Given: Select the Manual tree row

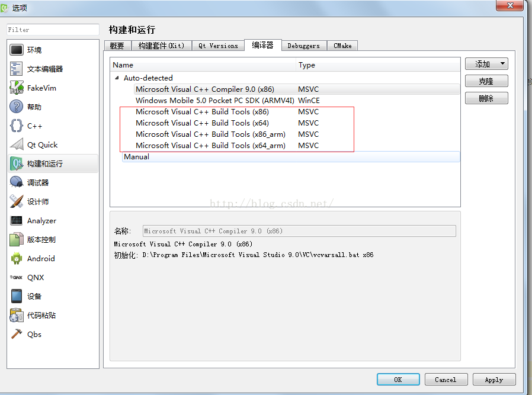Looking at the screenshot, I should pos(291,157).
